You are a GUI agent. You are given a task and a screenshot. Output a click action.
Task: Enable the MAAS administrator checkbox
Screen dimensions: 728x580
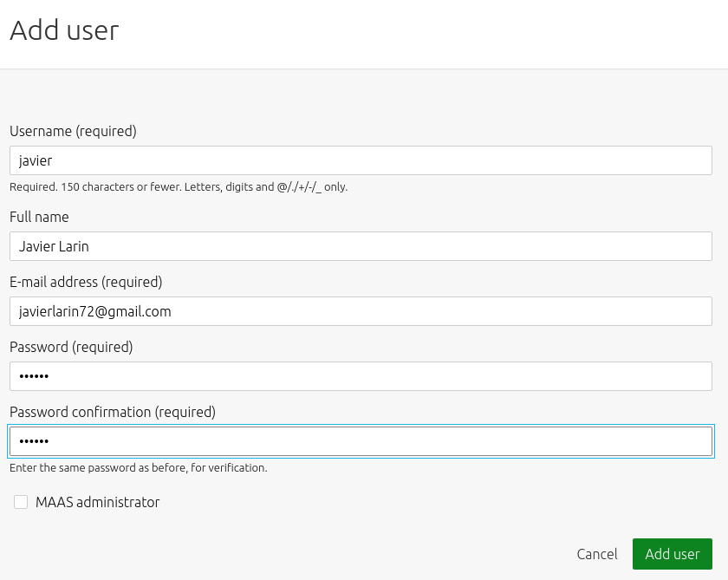click(x=21, y=502)
